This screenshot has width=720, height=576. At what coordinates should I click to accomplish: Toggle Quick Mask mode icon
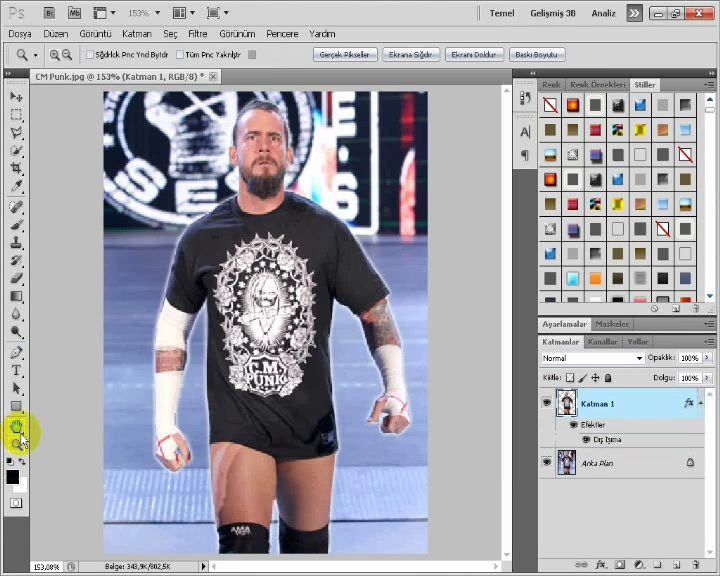point(16,503)
